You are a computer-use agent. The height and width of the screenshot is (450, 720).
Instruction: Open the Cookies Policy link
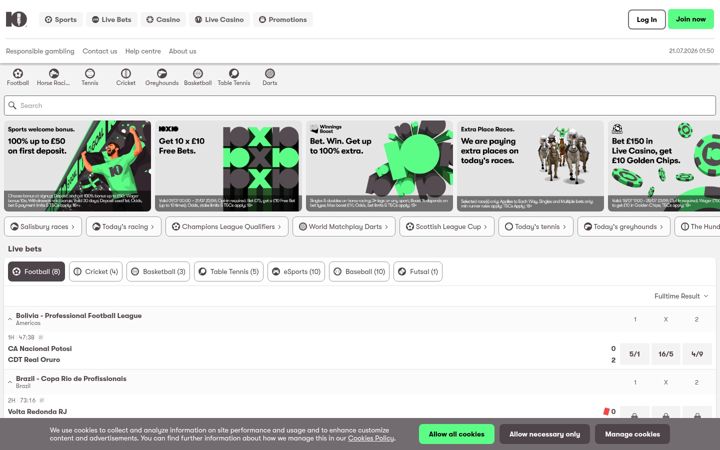click(371, 438)
